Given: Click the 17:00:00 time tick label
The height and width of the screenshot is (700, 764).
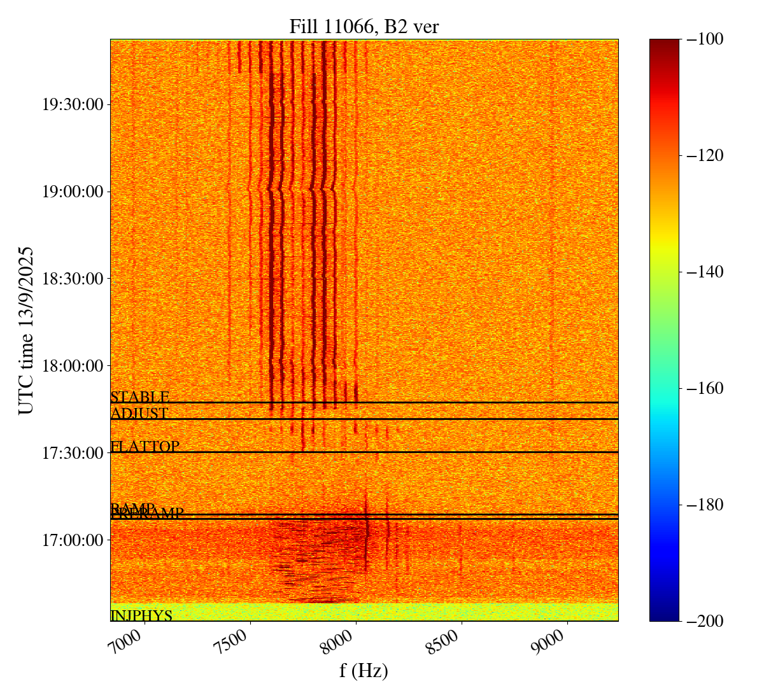Looking at the screenshot, I should tap(73, 540).
